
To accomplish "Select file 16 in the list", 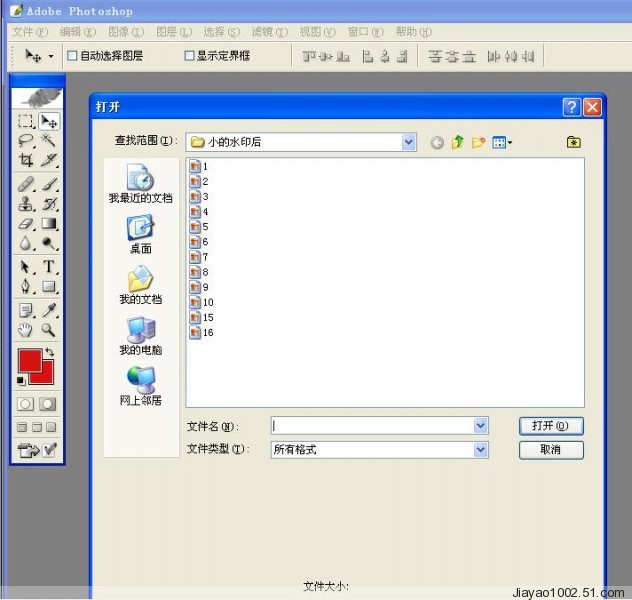I will pos(202,332).
